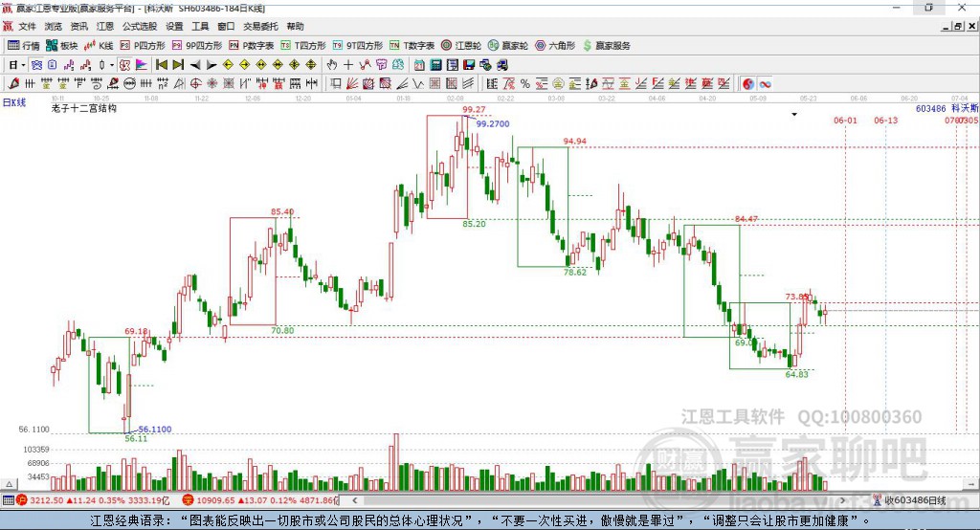Open the T数字表 tool

(412, 46)
